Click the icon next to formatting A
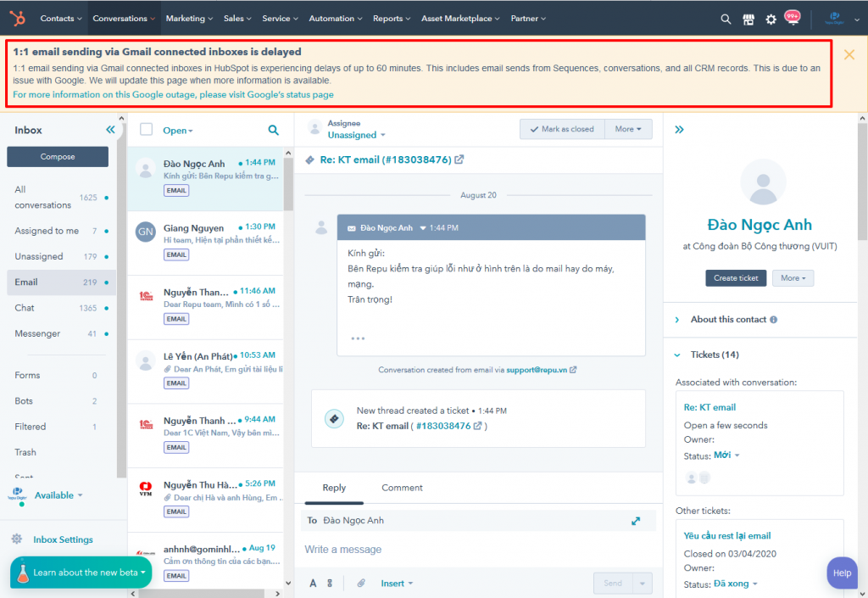Screen dimensions: 868x598 point(330,583)
